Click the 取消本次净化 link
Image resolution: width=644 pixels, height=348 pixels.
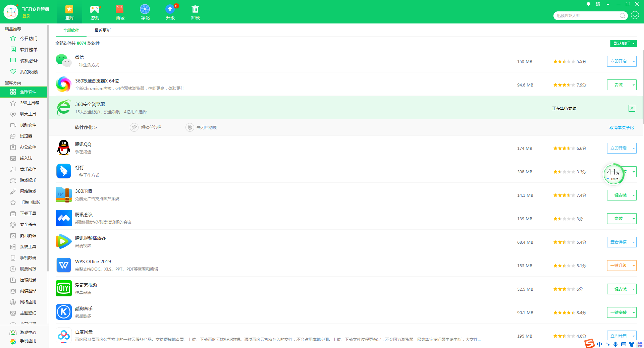[622, 128]
